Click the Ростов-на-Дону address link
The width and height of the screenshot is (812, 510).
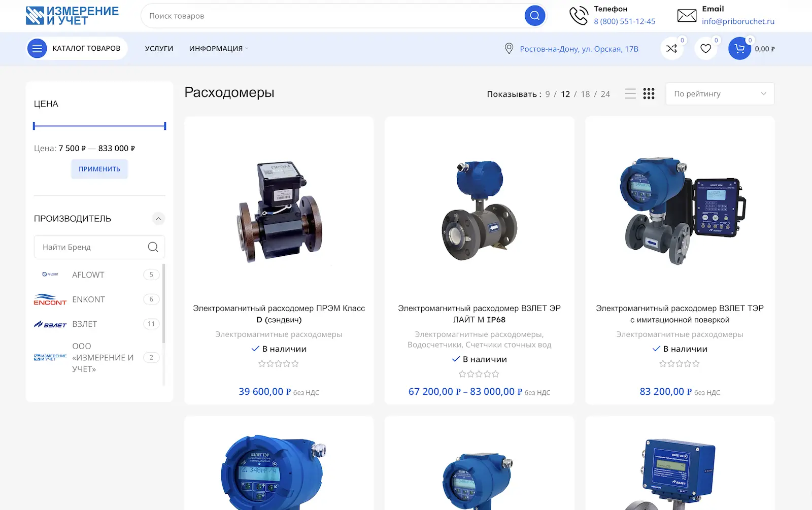pos(579,49)
